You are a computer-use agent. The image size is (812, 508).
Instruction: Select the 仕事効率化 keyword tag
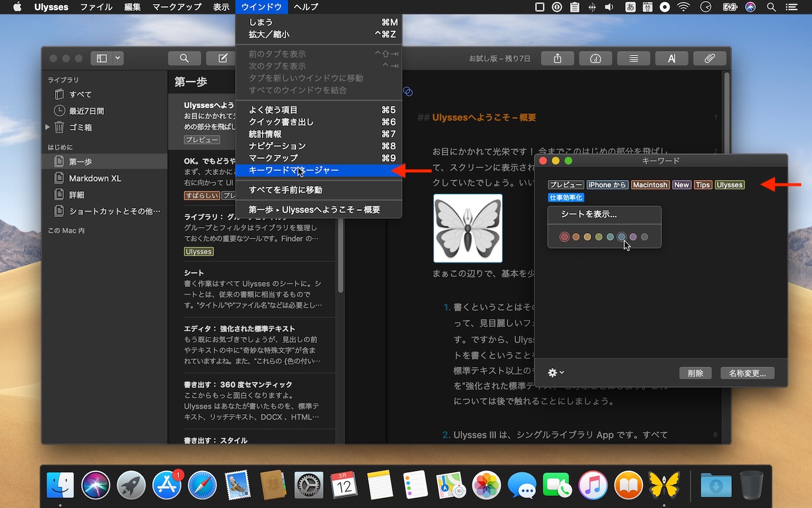pyautogui.click(x=566, y=197)
